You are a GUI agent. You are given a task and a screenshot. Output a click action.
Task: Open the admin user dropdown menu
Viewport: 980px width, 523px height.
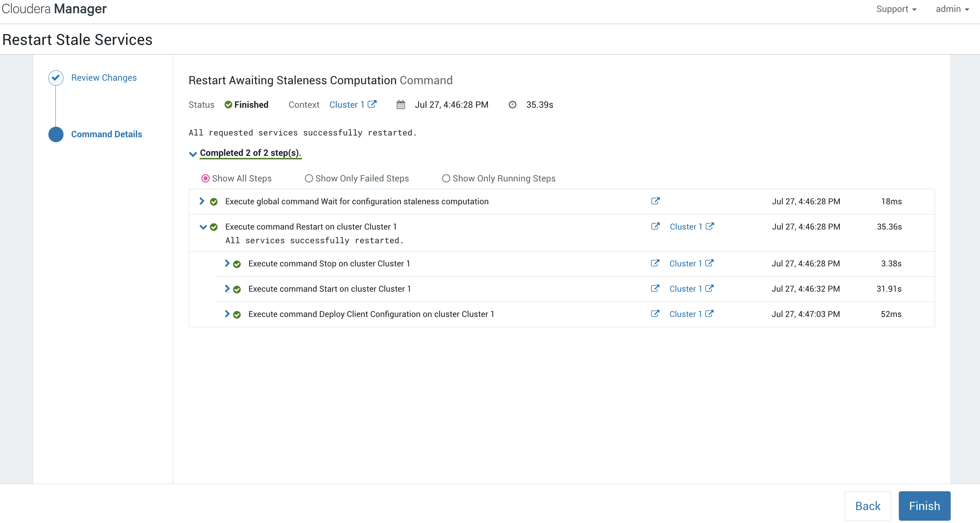click(x=952, y=9)
